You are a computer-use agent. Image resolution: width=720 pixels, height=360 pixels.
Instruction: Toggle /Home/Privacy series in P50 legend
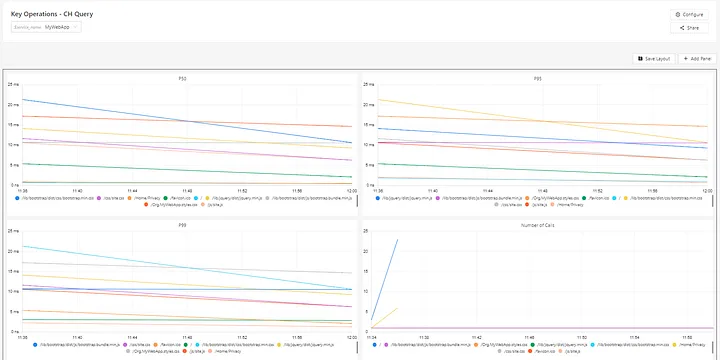coord(144,198)
